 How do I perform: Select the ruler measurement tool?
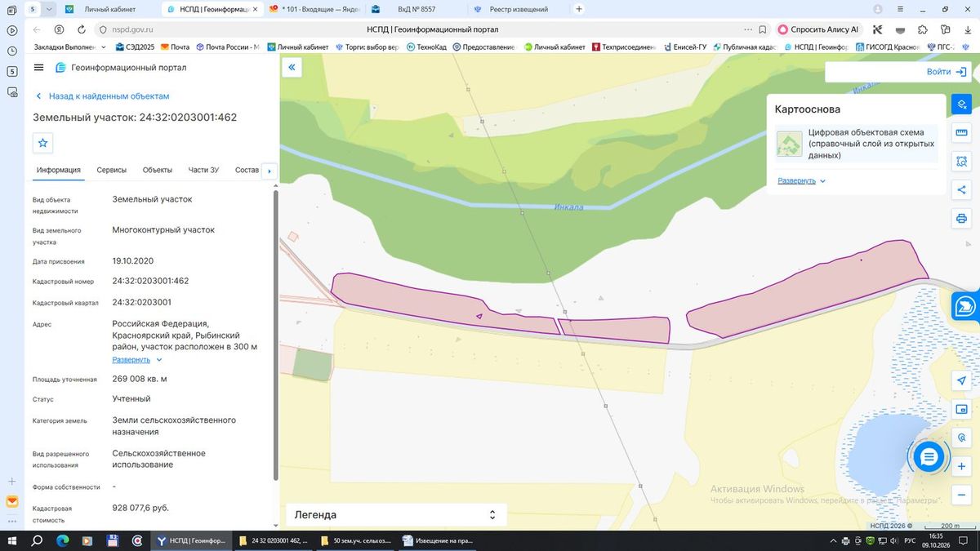(962, 133)
